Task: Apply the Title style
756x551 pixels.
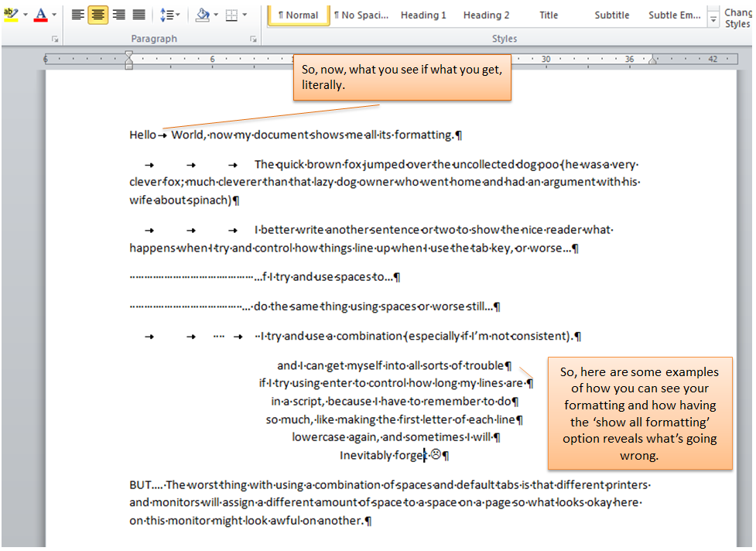Action: point(549,14)
